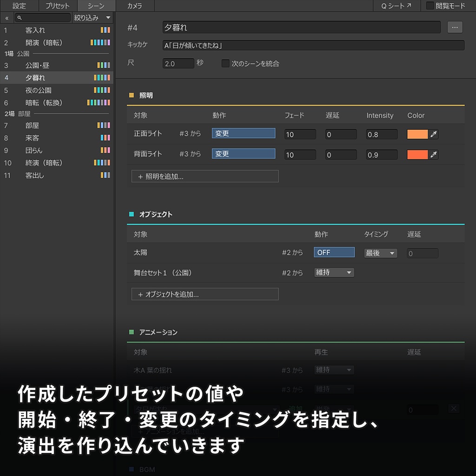Switch to シーン tab
This screenshot has height=476, width=476.
point(96,6)
